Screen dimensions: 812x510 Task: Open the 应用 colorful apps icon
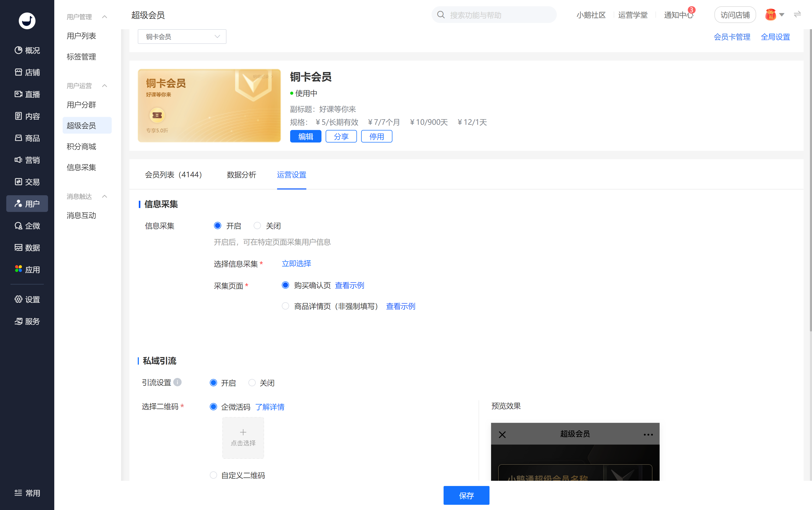pyautogui.click(x=19, y=269)
